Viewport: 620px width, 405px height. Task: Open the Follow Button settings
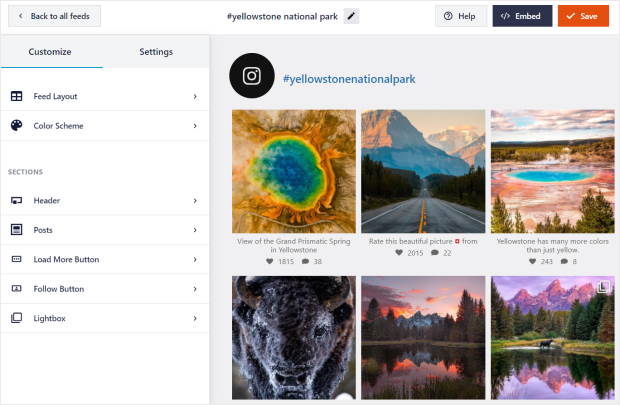pos(104,289)
